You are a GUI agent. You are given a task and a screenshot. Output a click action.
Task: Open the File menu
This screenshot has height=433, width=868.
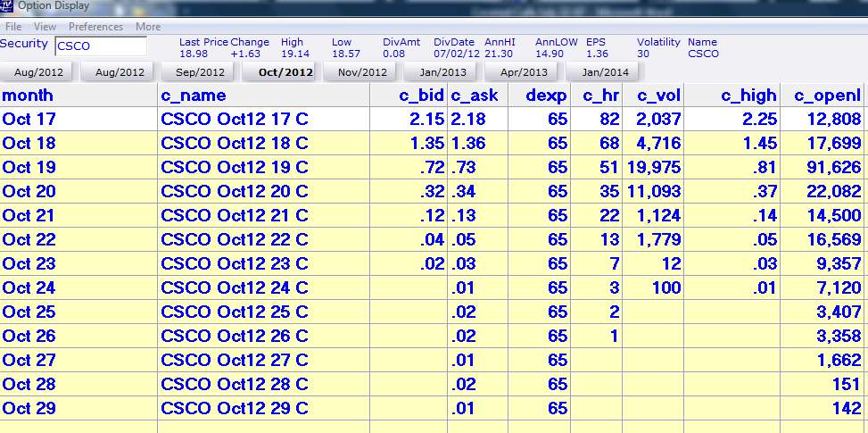(x=13, y=27)
